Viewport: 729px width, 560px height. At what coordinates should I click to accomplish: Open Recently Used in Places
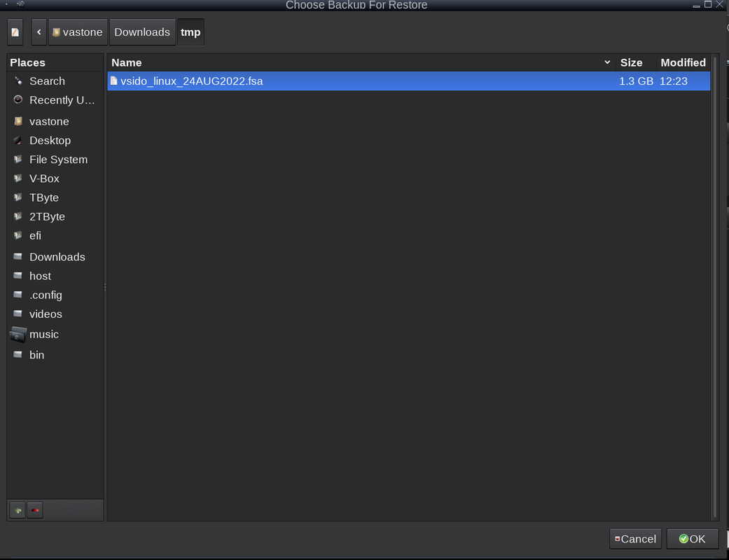pos(55,100)
